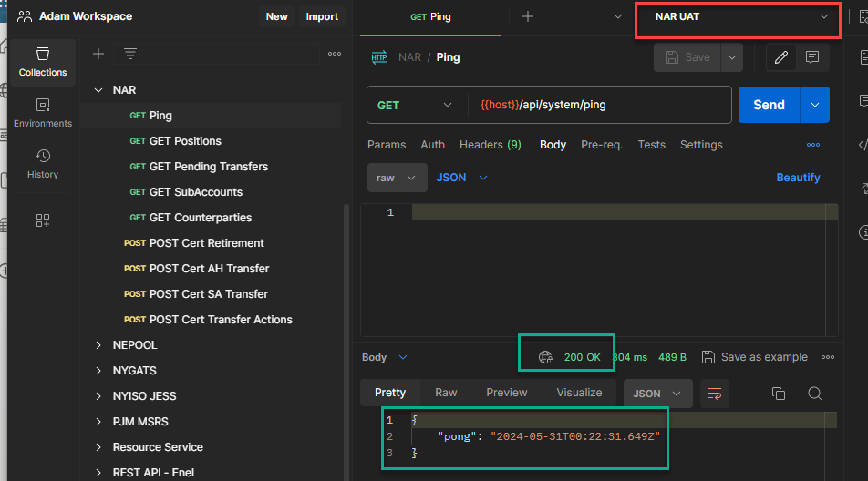This screenshot has height=481, width=868.
Task: Select the Visualize response view
Action: (x=579, y=393)
